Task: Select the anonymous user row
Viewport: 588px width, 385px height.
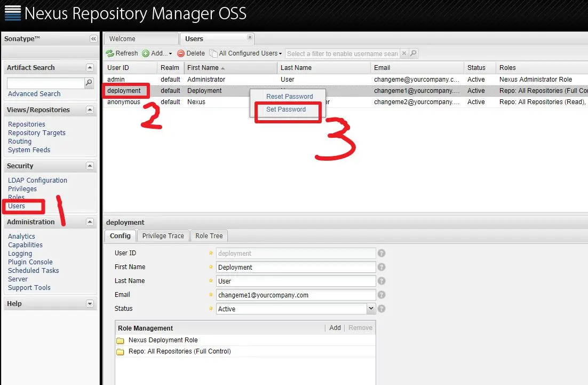Action: click(x=345, y=102)
